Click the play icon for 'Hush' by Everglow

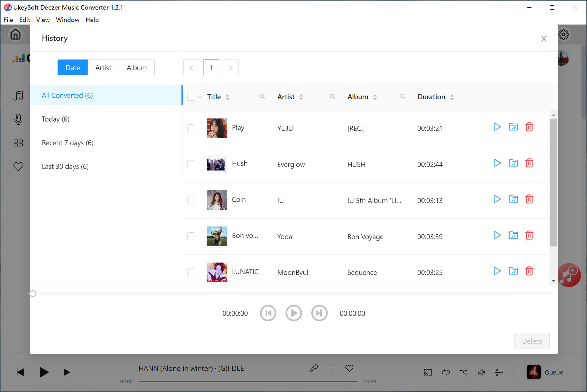(x=497, y=163)
